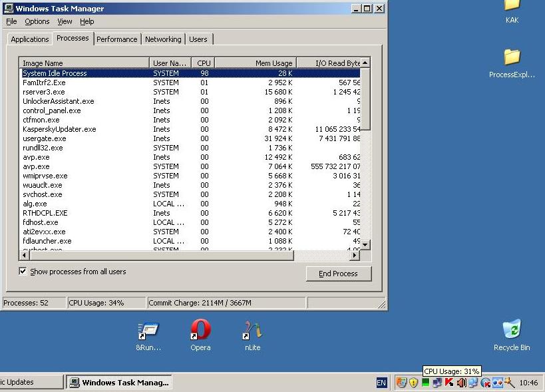This screenshot has width=545, height=392.
Task: Launch the nLite desktop shortcut
Action: [x=252, y=336]
